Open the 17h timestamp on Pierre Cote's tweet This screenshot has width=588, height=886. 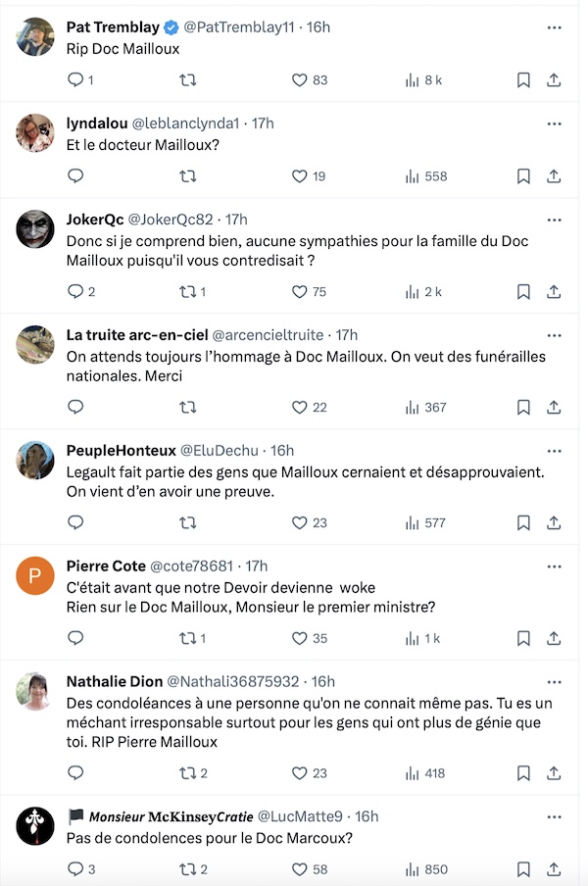[x=257, y=566]
